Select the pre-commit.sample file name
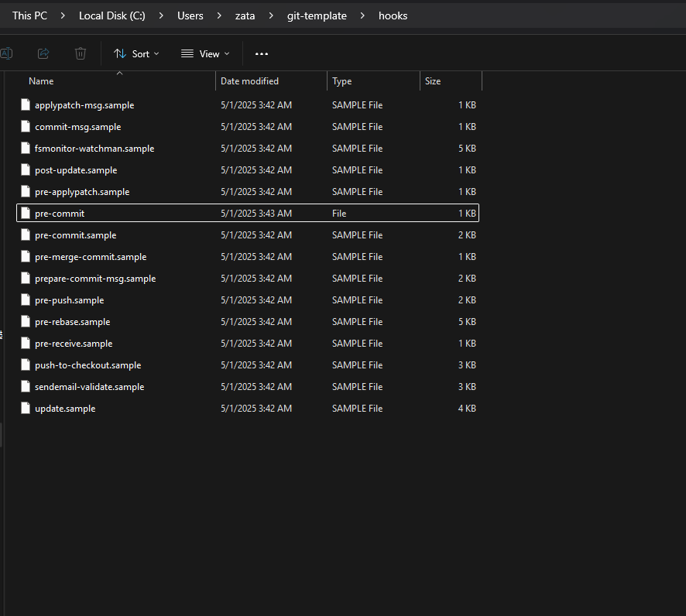Viewport: 686px width, 616px height. point(76,235)
